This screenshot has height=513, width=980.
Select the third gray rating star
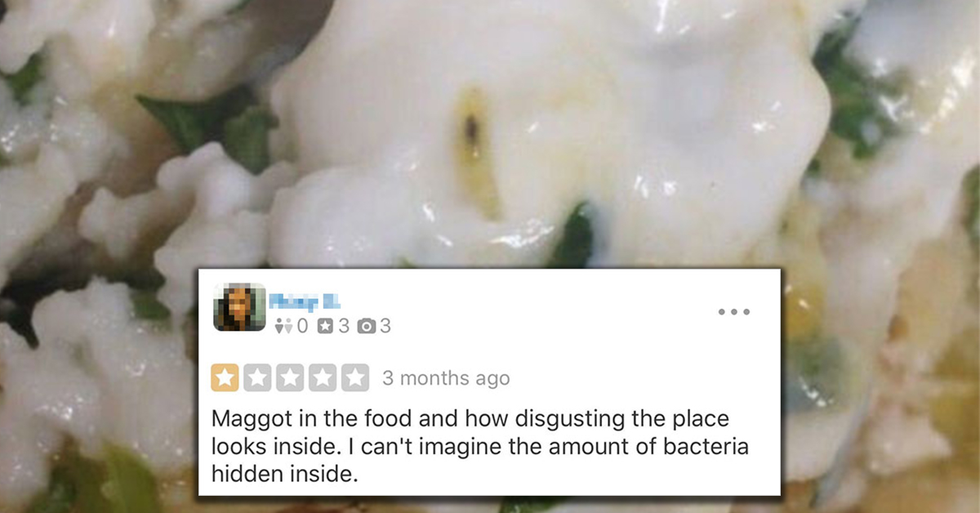[290, 377]
